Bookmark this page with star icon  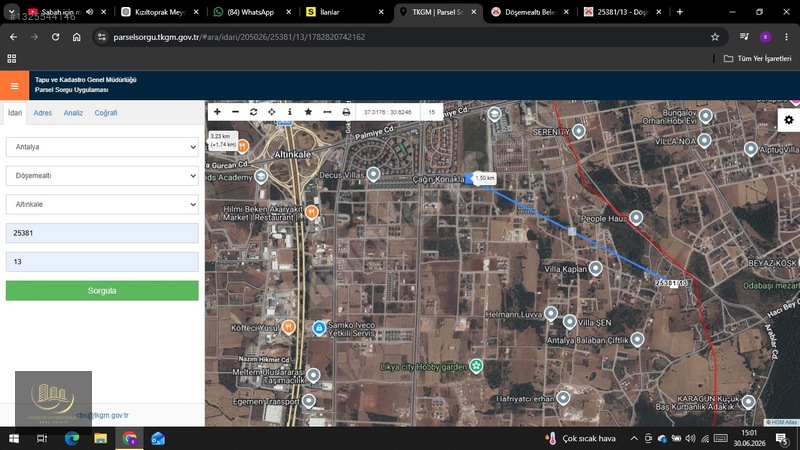pos(715,37)
